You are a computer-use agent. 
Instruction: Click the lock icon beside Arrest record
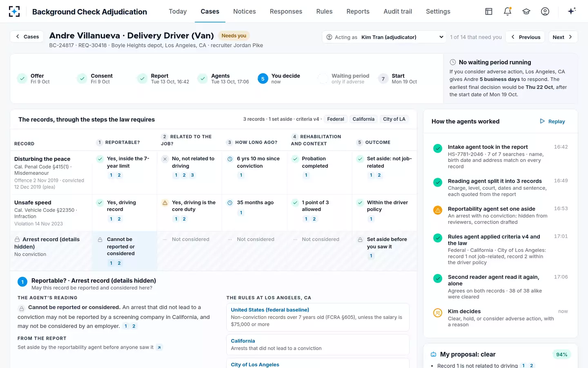pos(17,240)
